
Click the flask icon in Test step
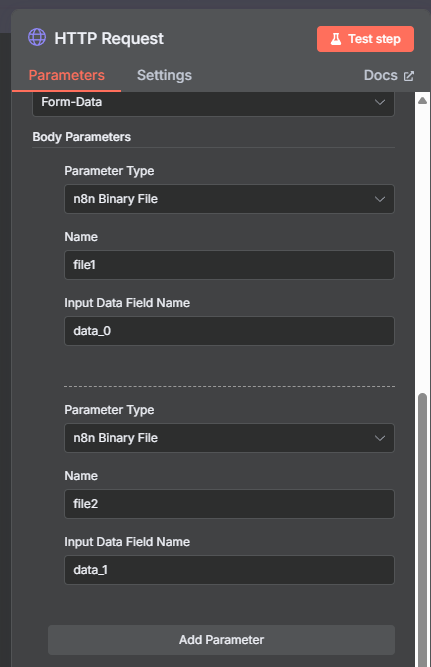[x=336, y=39]
